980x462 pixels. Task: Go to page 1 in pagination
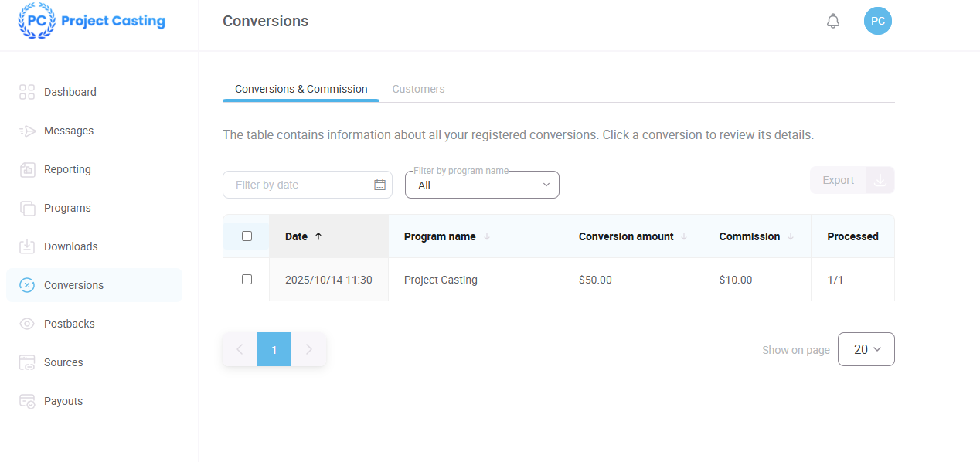point(274,350)
